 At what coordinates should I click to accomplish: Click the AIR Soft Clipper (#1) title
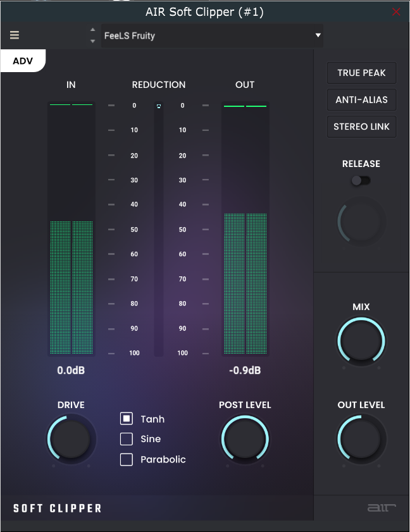pyautogui.click(x=204, y=12)
